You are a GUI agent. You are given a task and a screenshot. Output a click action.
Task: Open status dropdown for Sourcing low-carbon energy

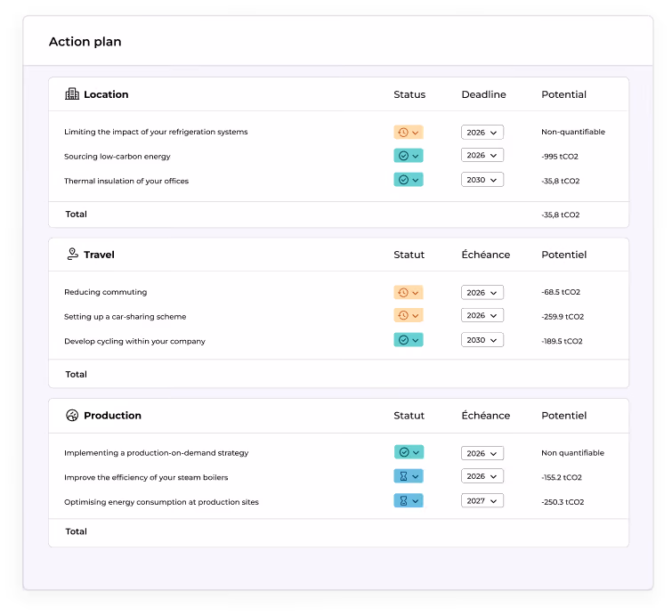[409, 156]
